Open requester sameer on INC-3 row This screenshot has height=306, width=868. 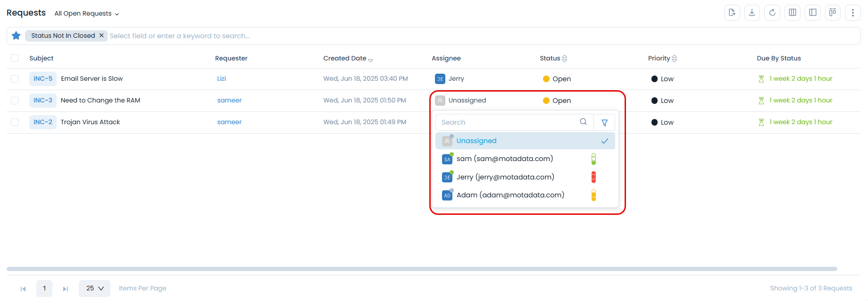tap(229, 101)
